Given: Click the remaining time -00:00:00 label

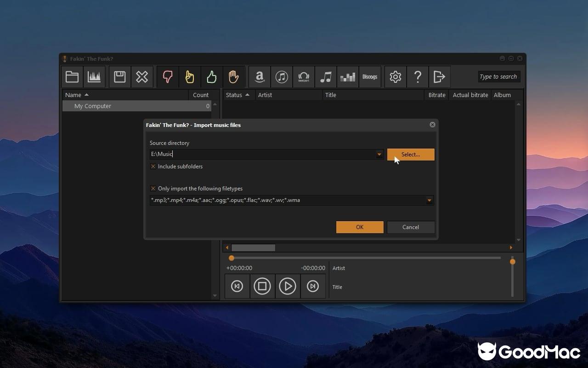Looking at the screenshot, I should (313, 268).
